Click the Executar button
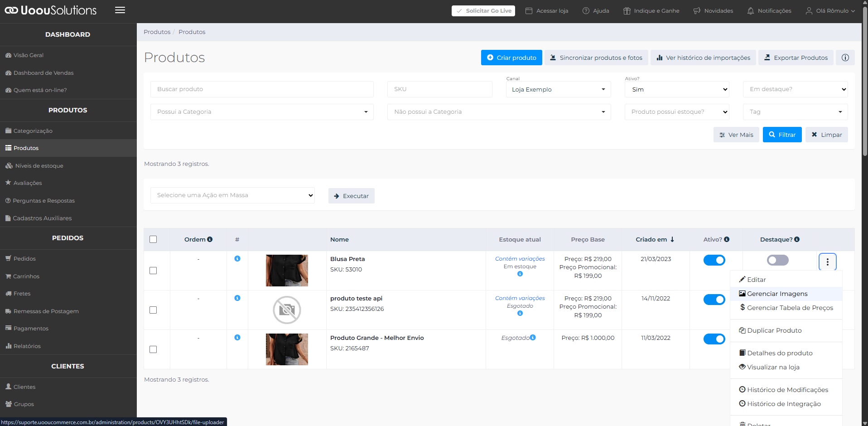This screenshot has height=426, width=868. [x=352, y=196]
